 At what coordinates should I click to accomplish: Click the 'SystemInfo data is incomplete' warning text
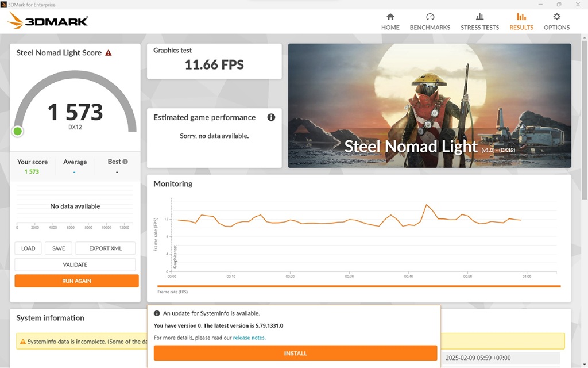tap(87, 342)
